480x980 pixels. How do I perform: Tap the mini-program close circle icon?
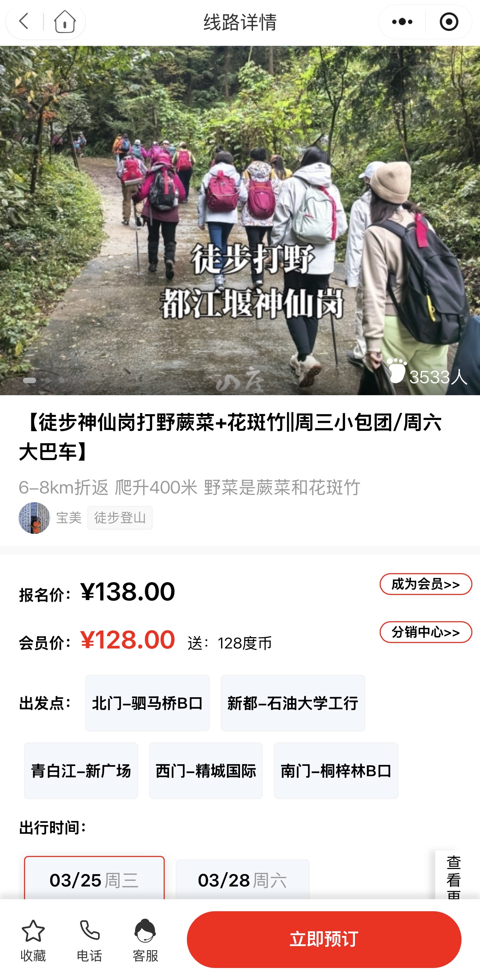click(449, 22)
